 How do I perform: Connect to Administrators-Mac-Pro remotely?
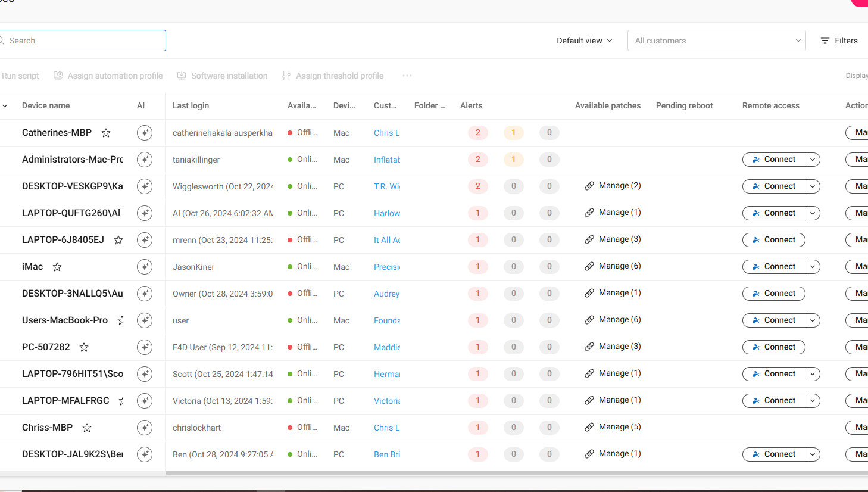tap(774, 160)
